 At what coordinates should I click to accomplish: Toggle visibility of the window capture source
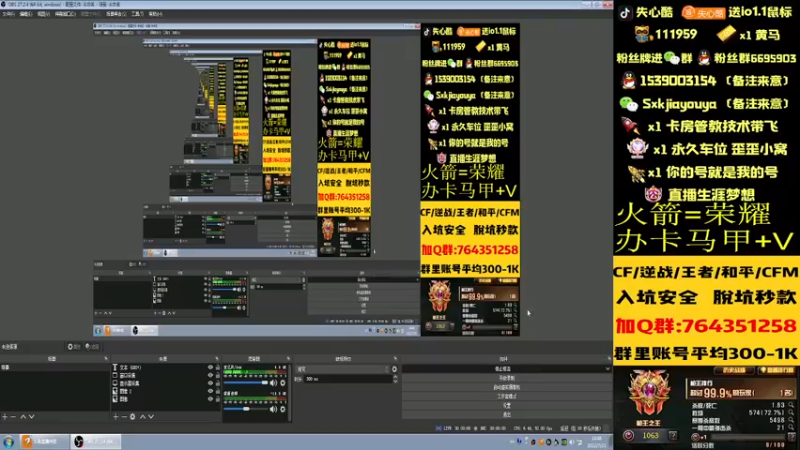click(210, 375)
